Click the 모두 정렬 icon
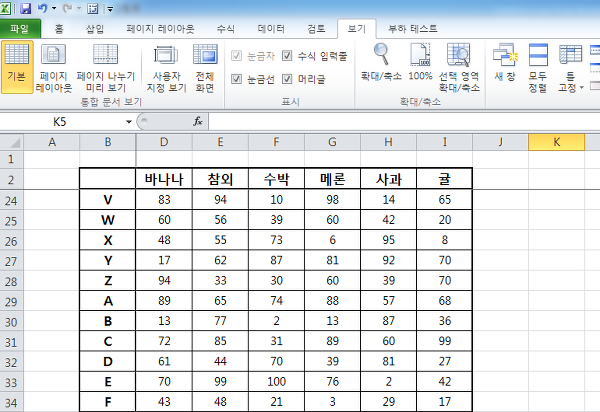The height and width of the screenshot is (412, 600). 538,67
